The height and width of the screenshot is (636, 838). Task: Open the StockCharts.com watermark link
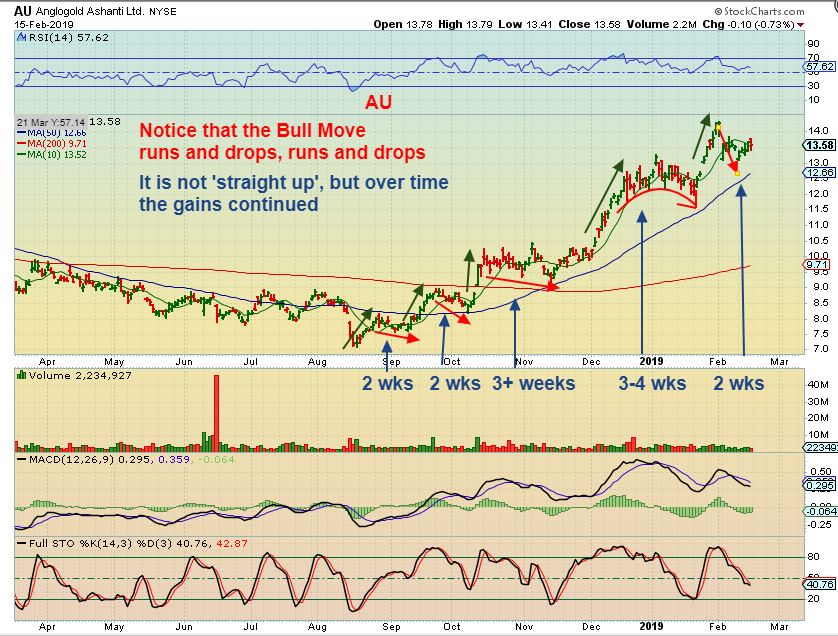click(x=759, y=11)
